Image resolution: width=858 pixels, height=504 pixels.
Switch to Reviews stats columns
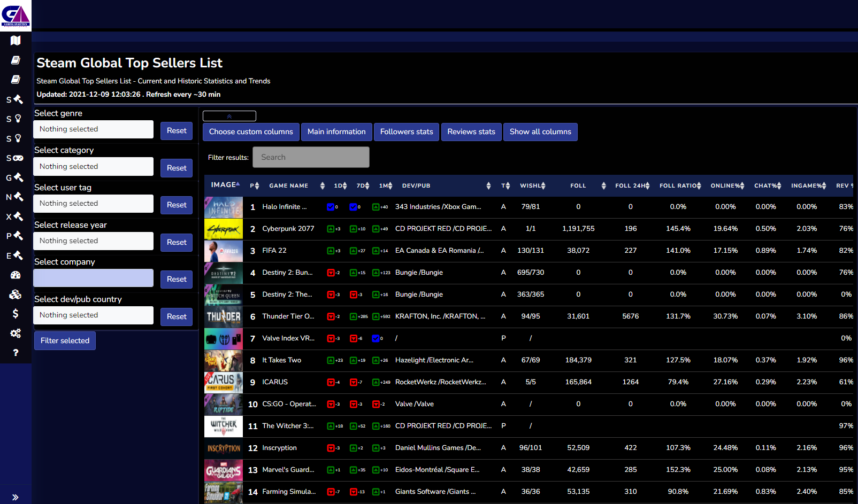471,132
